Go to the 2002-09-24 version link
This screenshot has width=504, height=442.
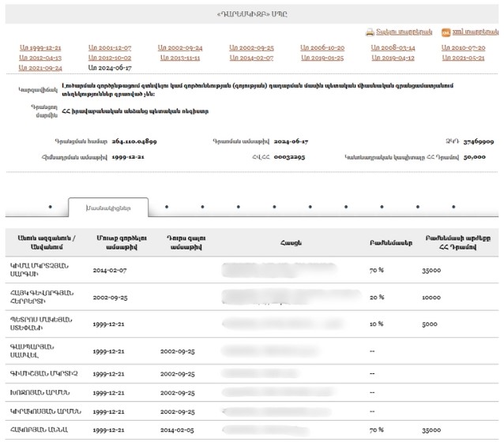[x=180, y=48]
